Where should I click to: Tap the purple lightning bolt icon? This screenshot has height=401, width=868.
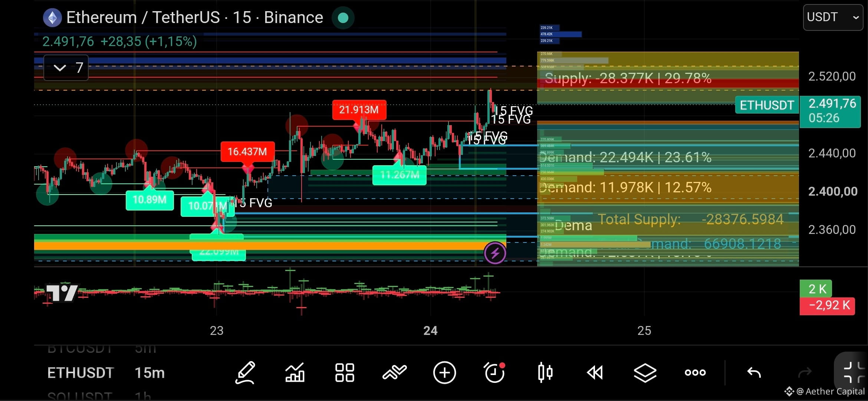495,253
